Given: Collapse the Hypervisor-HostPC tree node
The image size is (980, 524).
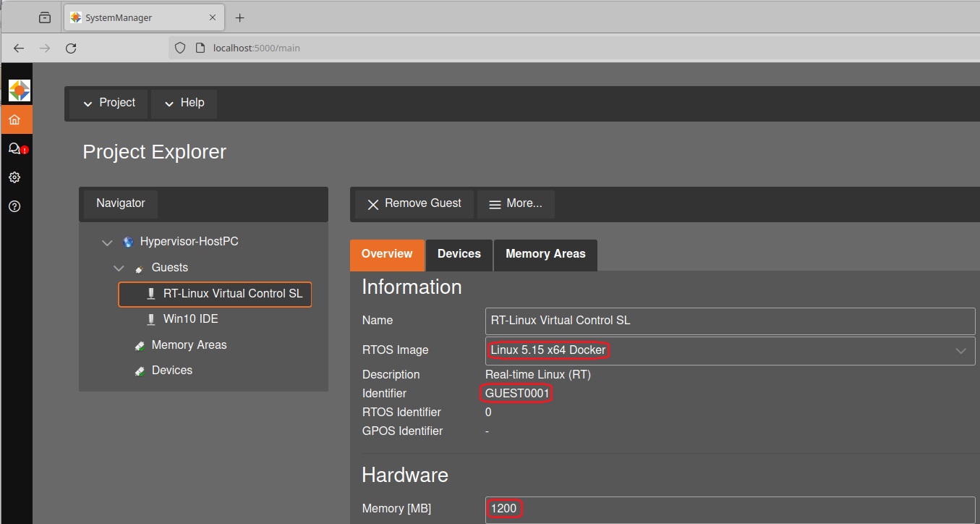Looking at the screenshot, I should click(107, 242).
